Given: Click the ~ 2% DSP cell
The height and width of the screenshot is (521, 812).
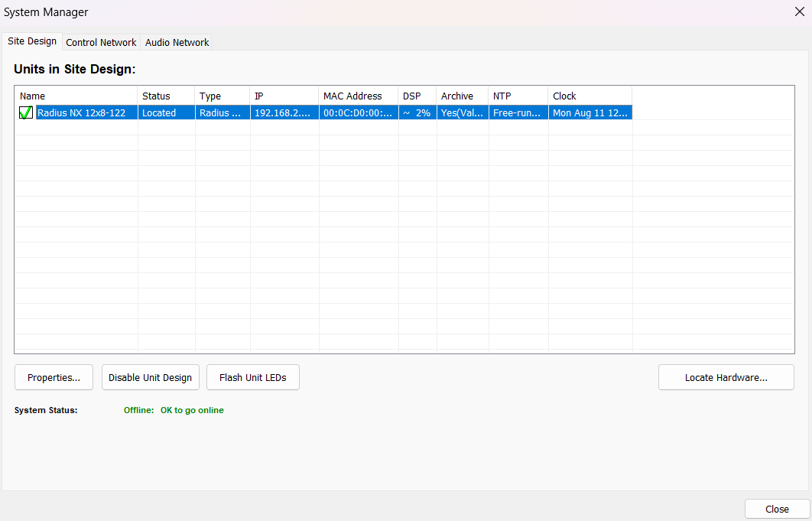Looking at the screenshot, I should click(417, 112).
